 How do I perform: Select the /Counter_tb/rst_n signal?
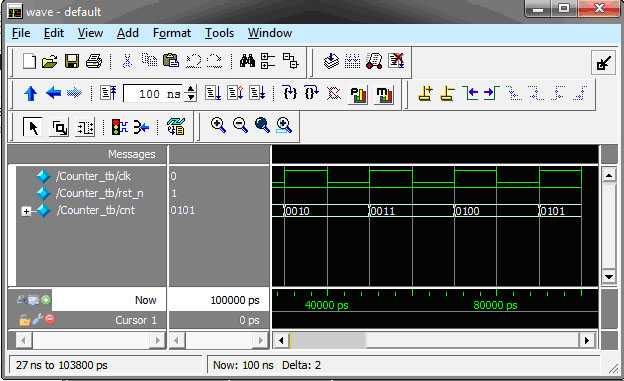(100, 193)
